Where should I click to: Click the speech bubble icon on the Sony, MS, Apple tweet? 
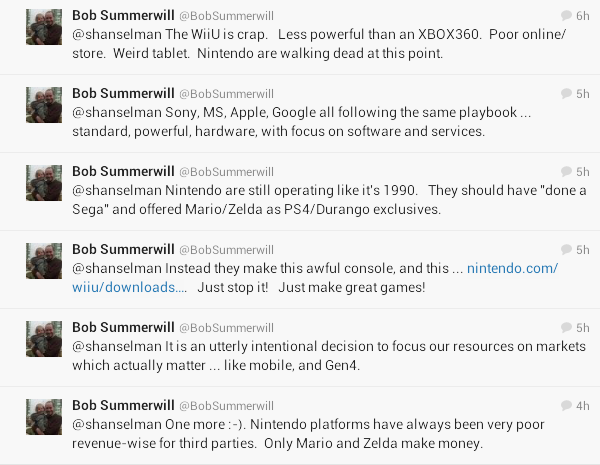click(x=568, y=94)
